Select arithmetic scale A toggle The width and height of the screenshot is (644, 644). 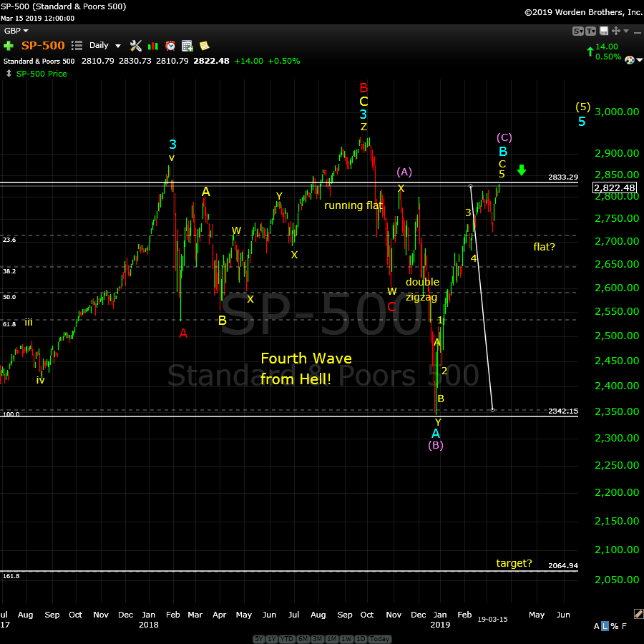pos(596,626)
